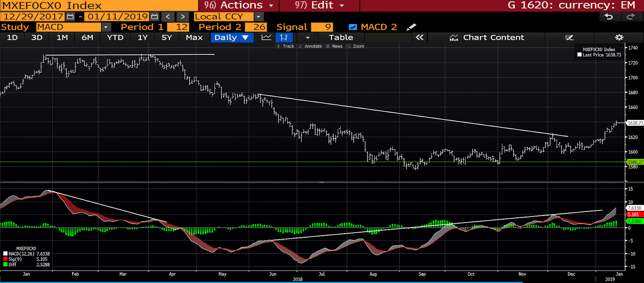Edit the start date 12/29/2017 field
The height and width of the screenshot is (283, 644).
coord(33,17)
